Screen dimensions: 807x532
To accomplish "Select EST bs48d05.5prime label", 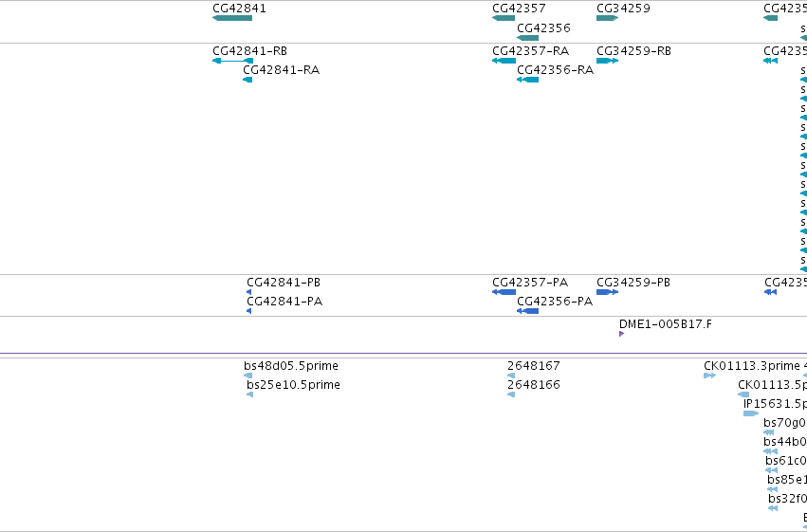I will tap(291, 366).
